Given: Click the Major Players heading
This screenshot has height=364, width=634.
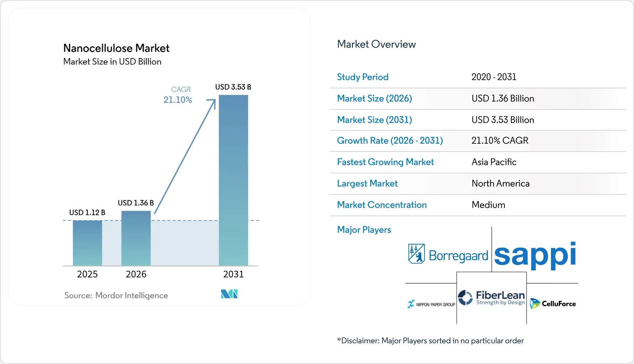Looking at the screenshot, I should pyautogui.click(x=364, y=230).
